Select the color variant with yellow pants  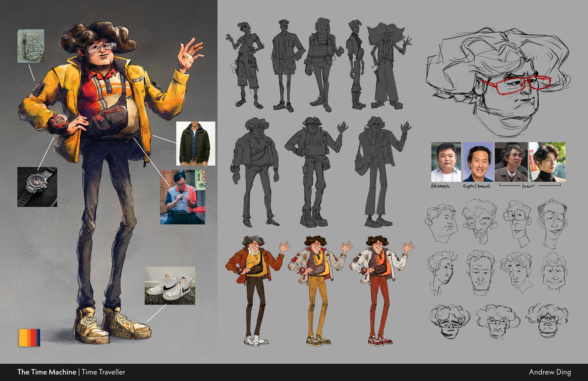point(318,290)
